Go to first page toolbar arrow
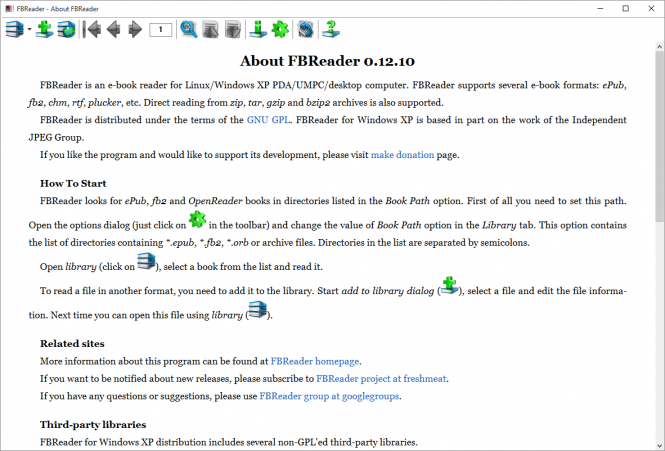 [x=92, y=30]
